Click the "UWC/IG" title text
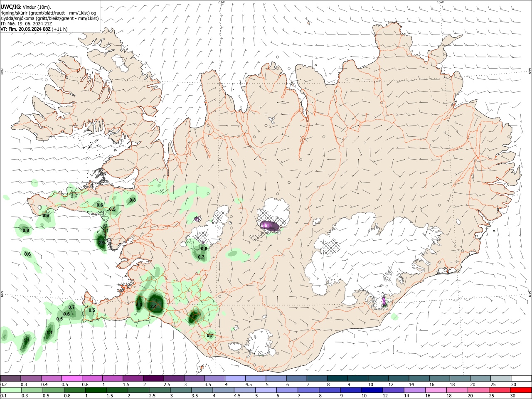 click(10, 7)
